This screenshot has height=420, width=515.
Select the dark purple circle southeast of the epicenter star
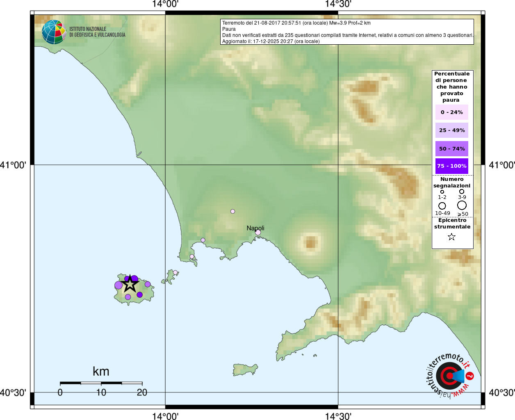139,294
